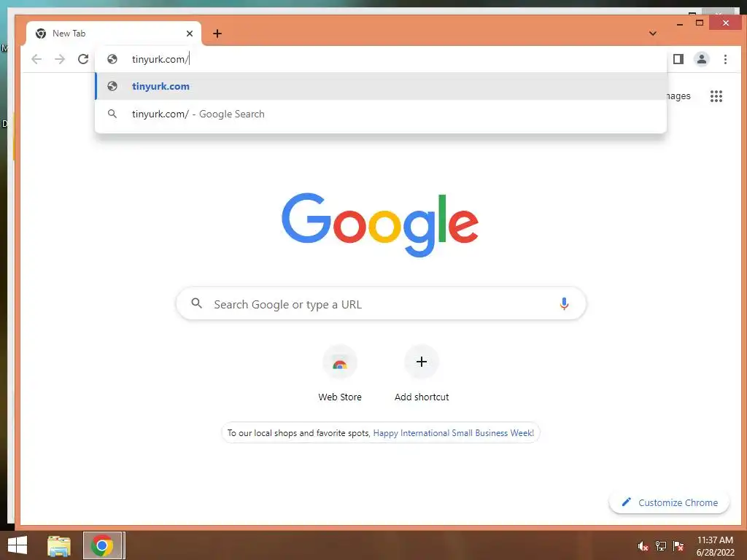Viewport: 747px width, 560px height.
Task: Open the Web Store shortcut
Action: [x=340, y=374]
